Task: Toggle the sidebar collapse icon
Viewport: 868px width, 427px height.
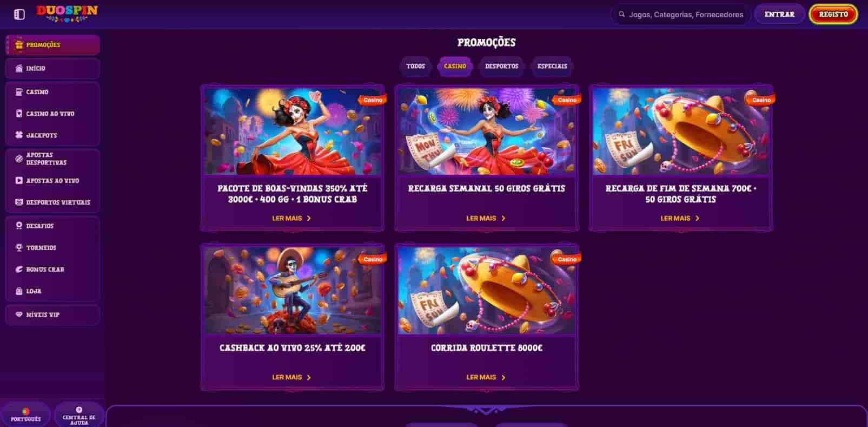Action: click(x=19, y=15)
